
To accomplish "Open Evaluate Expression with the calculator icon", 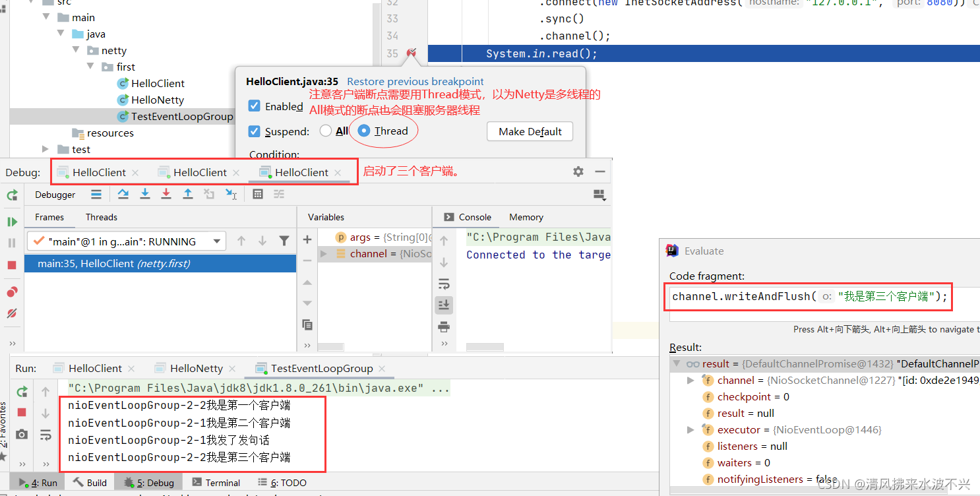I will [258, 195].
